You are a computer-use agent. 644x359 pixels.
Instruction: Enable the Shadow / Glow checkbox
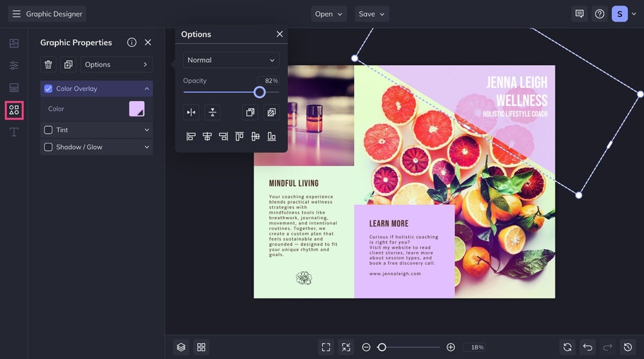point(48,147)
